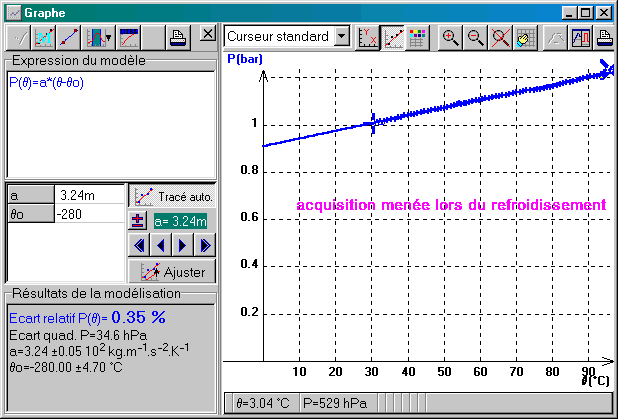Click the X/Y axes coordinates icon
The width and height of the screenshot is (618, 419).
[368, 37]
